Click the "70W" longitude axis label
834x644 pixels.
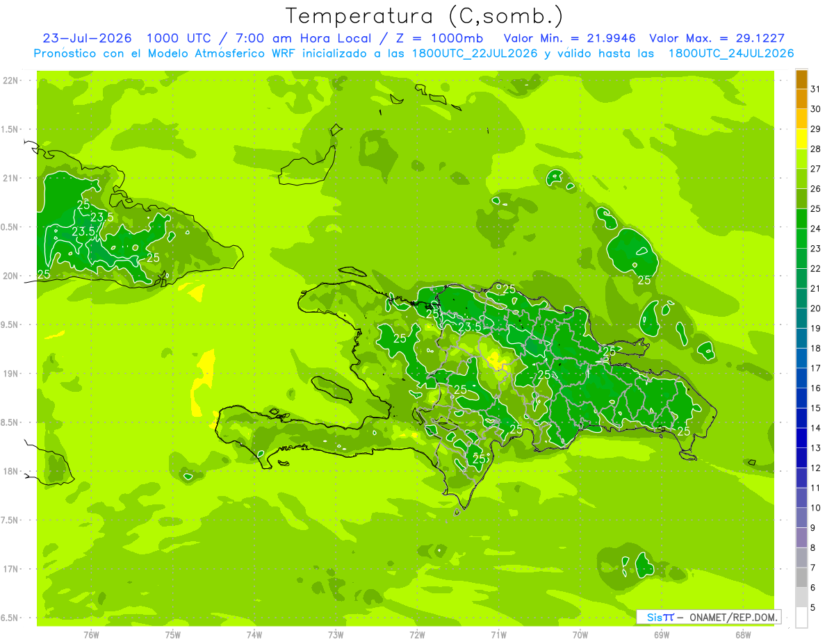(580, 635)
